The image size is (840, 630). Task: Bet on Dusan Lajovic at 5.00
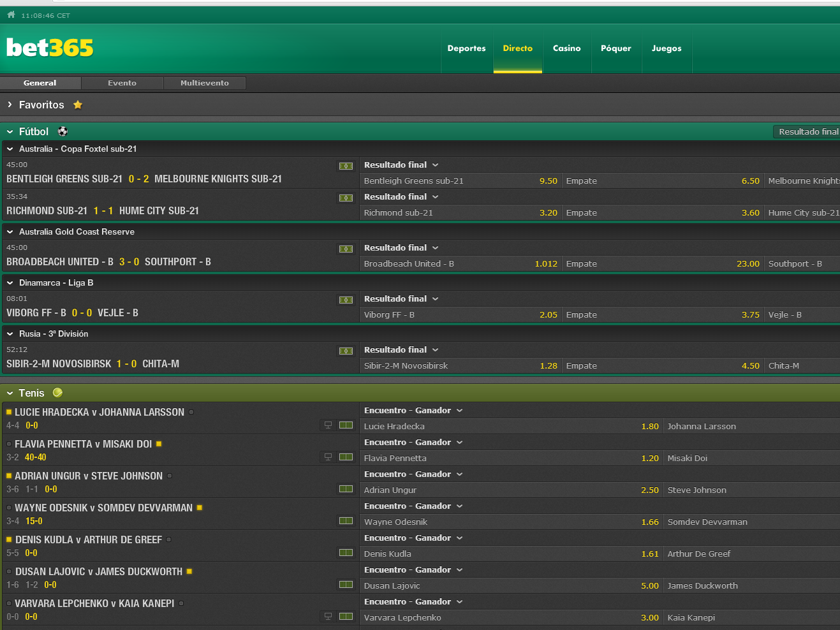coord(512,585)
